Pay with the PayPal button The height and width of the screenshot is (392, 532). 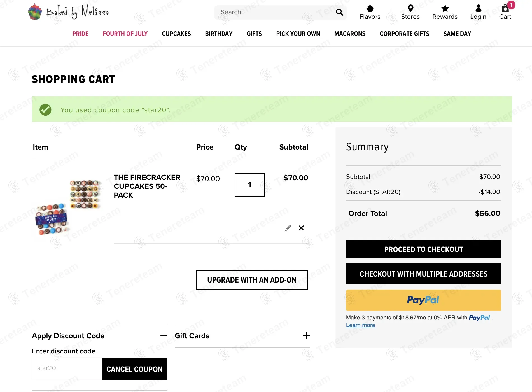tap(423, 300)
